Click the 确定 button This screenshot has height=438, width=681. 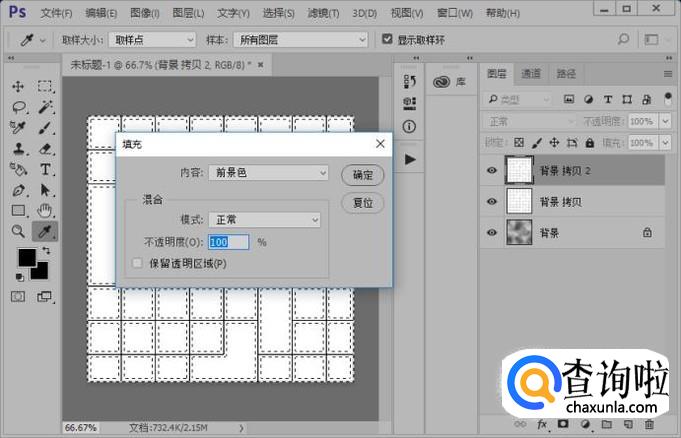click(363, 175)
